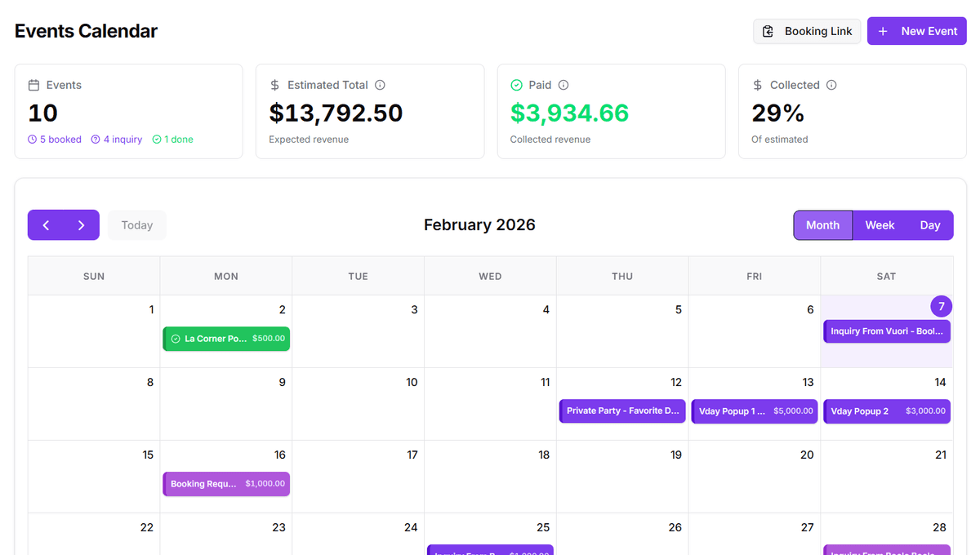Click the clipboard icon inside Booking Link

click(768, 30)
